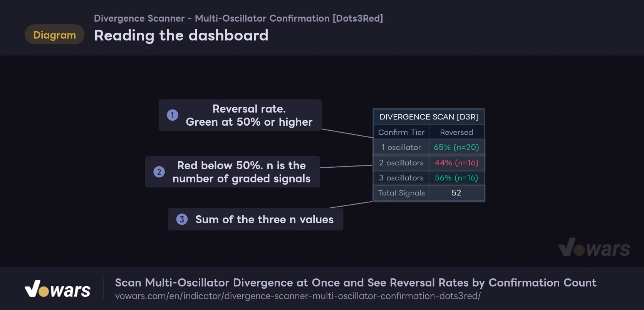
Task: Click the footer headline 'Scan Multi-Oscillator Divergence'
Action: point(356,283)
